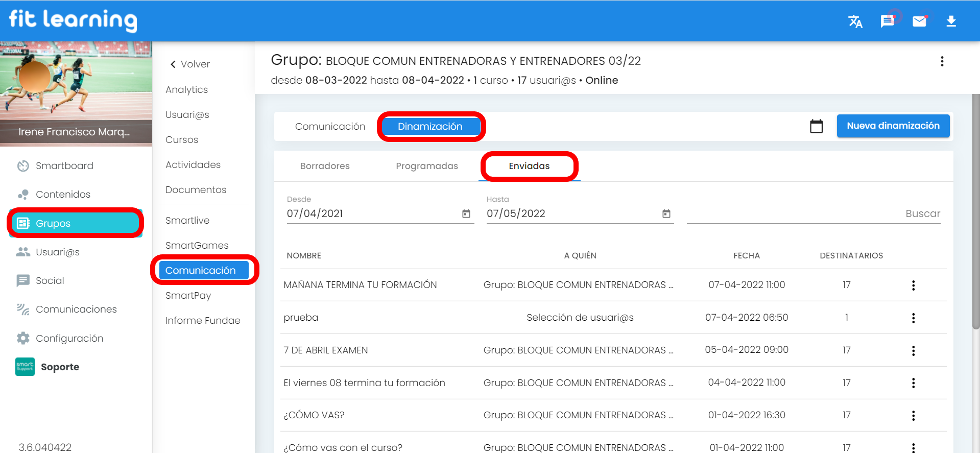Screen dimensions: 980x453
Task: Open the language translation icon
Action: (855, 21)
